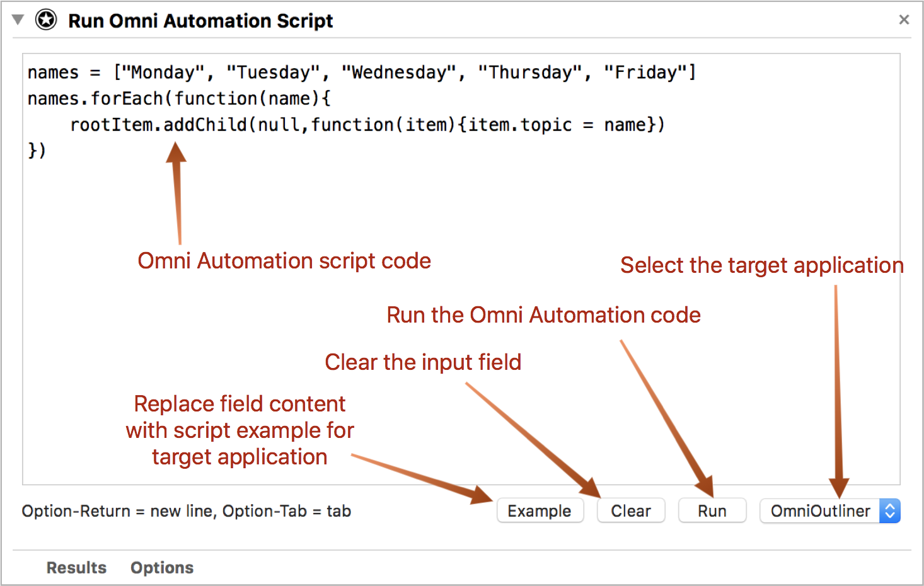Click the closing "})" line of the script
Viewport: 924px width, 586px height.
coord(37,151)
